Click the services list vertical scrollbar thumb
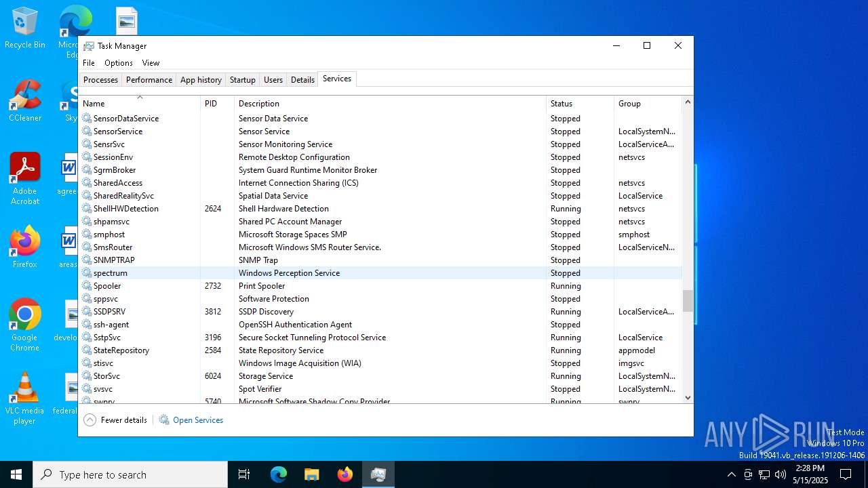Viewport: 868px width, 488px height. point(688,301)
